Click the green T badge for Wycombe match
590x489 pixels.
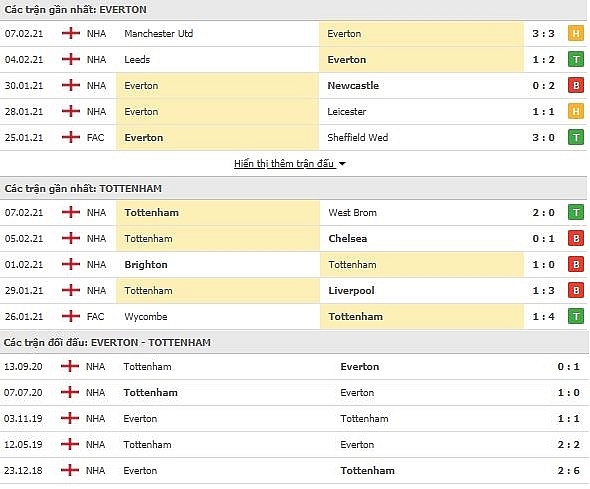[576, 317]
